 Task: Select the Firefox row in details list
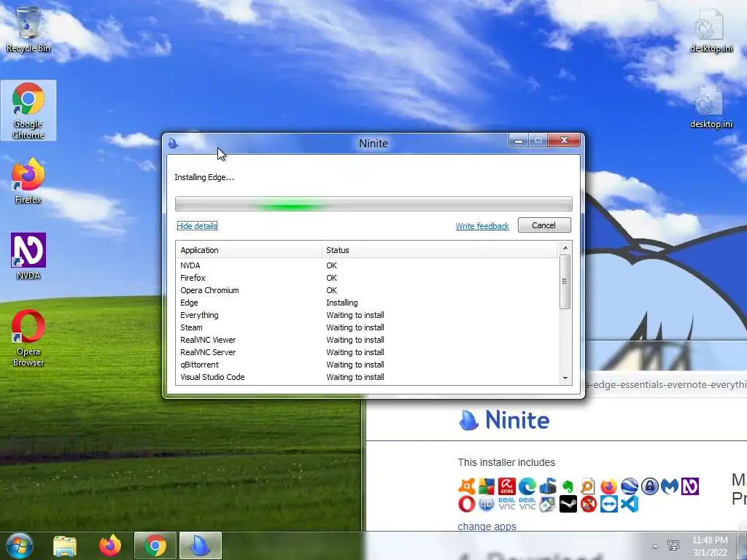[x=367, y=278]
